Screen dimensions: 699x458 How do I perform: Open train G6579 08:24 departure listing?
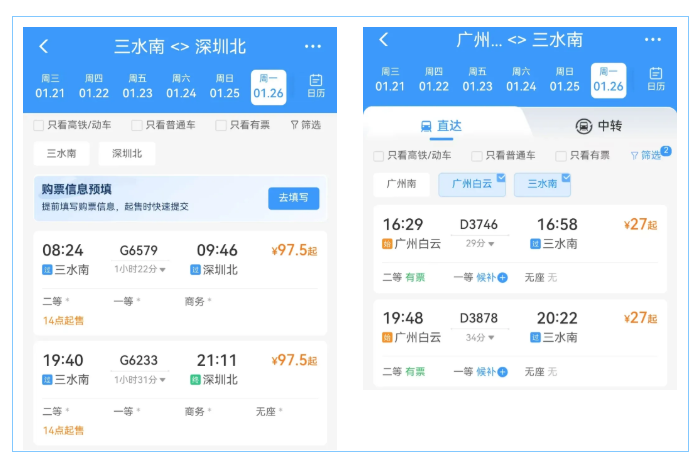(x=181, y=260)
